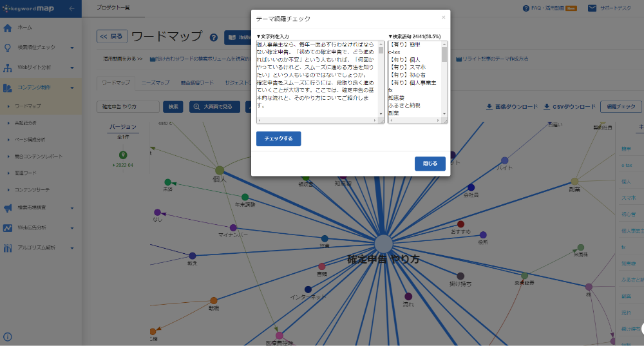The height and width of the screenshot is (346, 644).
Task: Click FAQ question mark icon in header
Action: [x=526, y=8]
